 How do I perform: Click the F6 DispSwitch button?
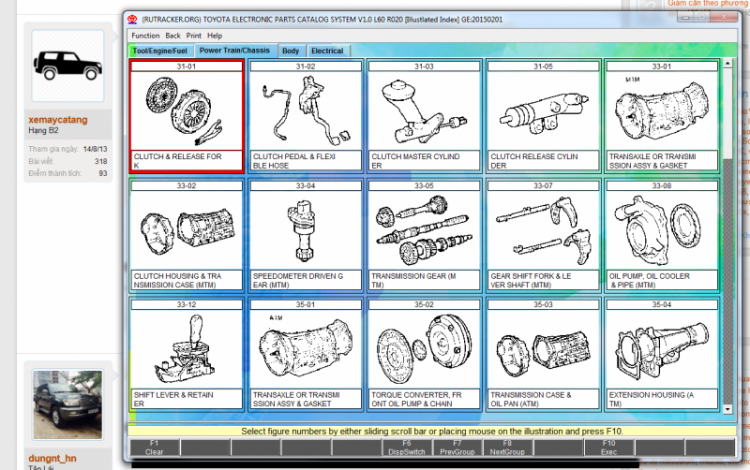[407, 448]
